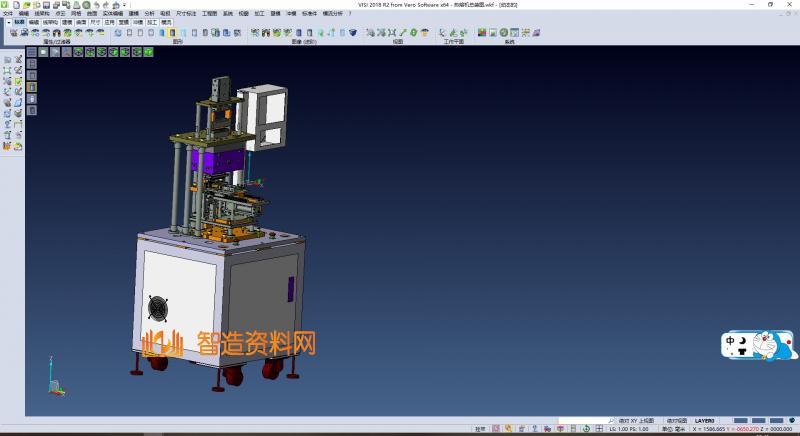This screenshot has width=800, height=436.
Task: Click the first icon in 工作平面 group
Action: click(x=441, y=33)
